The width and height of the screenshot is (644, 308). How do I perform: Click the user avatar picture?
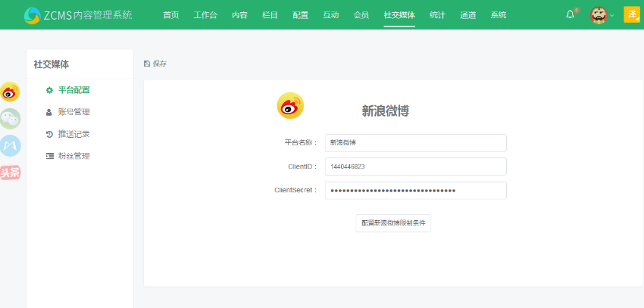point(599,15)
